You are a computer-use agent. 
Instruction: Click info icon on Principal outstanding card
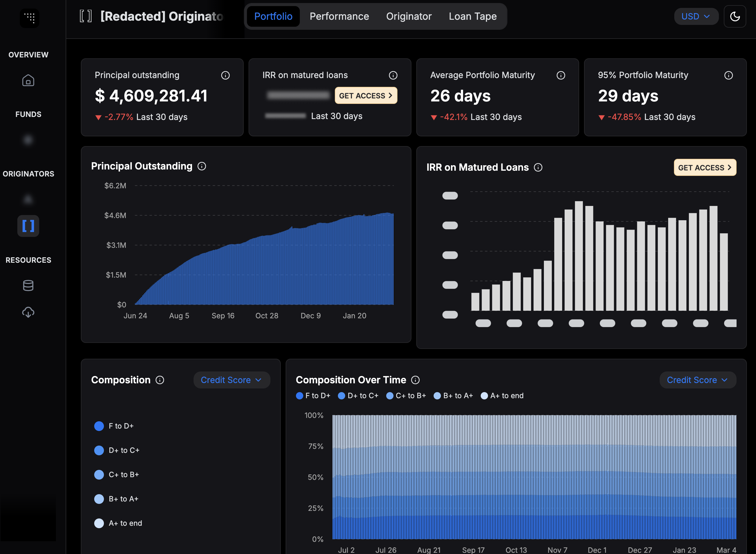point(225,75)
